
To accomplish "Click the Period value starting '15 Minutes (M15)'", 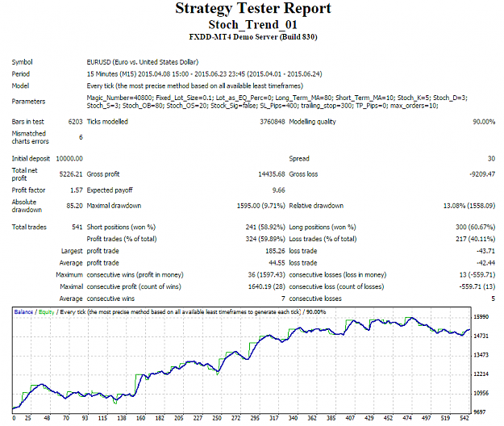I will coord(204,74).
